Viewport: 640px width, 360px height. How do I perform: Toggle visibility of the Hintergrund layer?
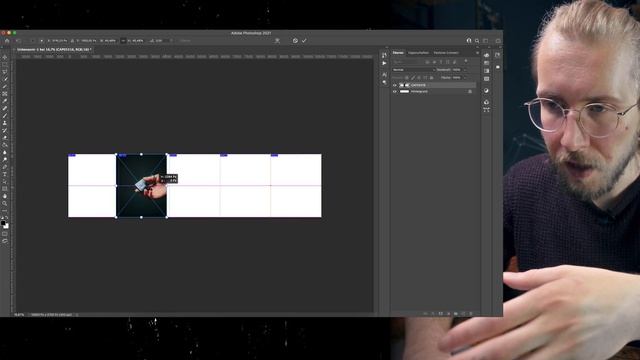click(394, 92)
